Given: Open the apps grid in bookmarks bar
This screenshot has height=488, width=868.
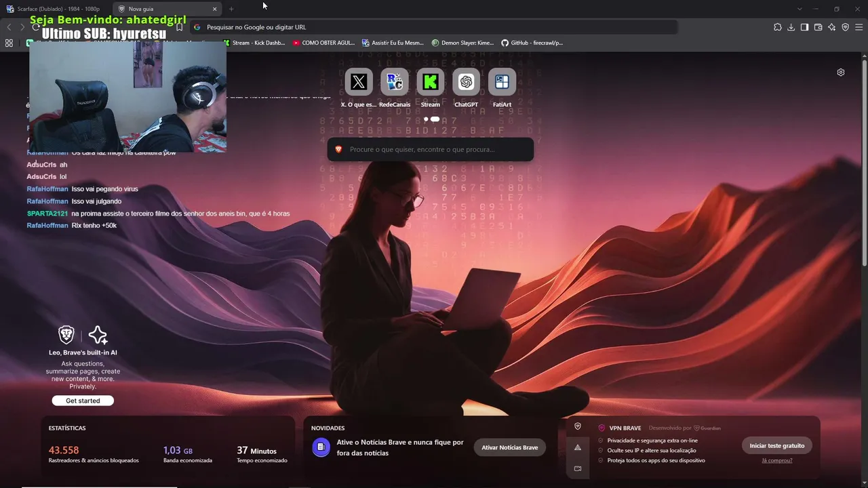Looking at the screenshot, I should point(9,43).
